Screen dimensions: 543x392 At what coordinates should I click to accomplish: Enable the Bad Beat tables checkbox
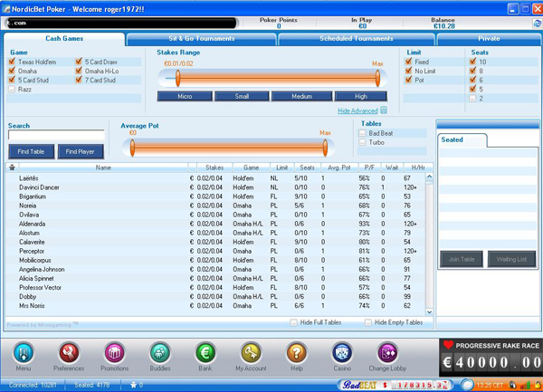point(362,133)
